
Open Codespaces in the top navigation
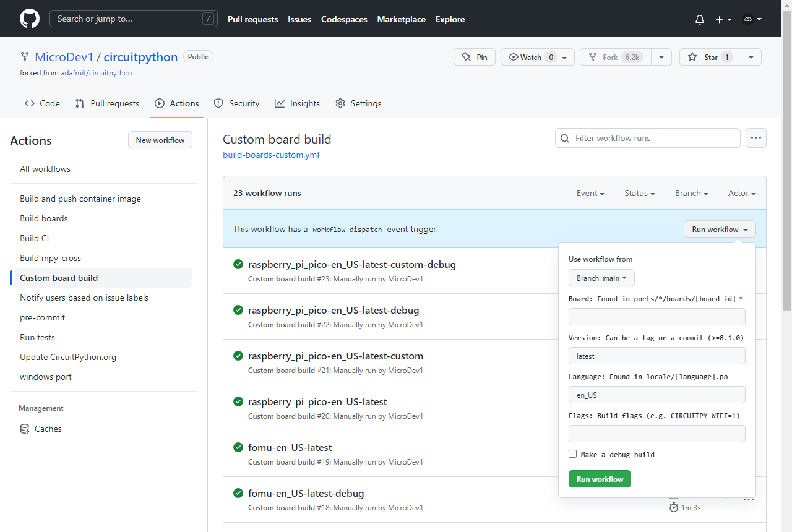pos(344,19)
